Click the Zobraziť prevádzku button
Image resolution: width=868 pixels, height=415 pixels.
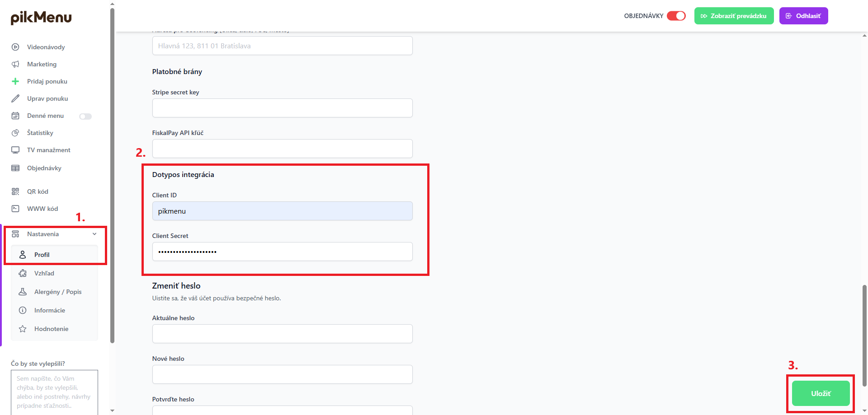tap(734, 16)
